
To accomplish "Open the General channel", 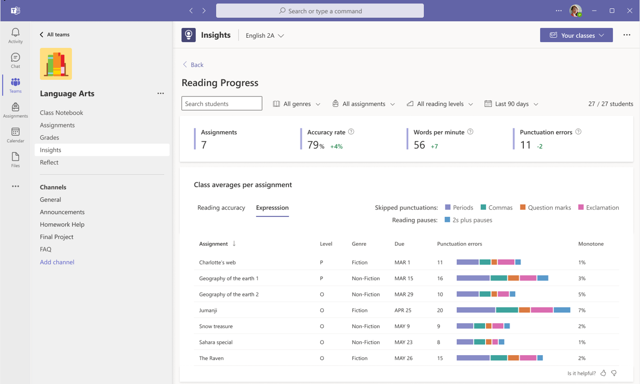I will click(x=50, y=200).
